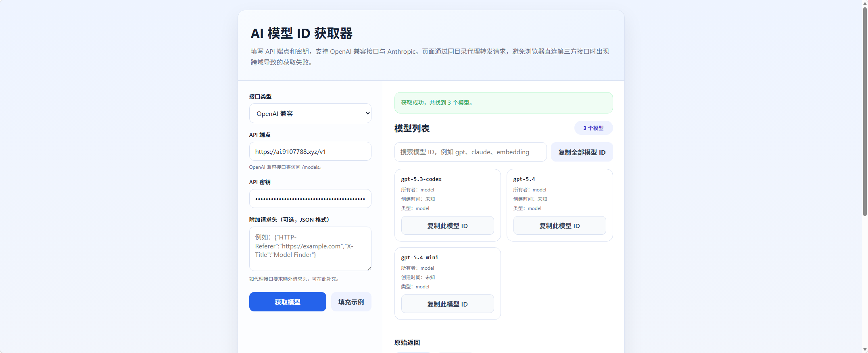The width and height of the screenshot is (868, 353).
Task: Copy model ID for gpt-5.3-codex
Action: 447,225
